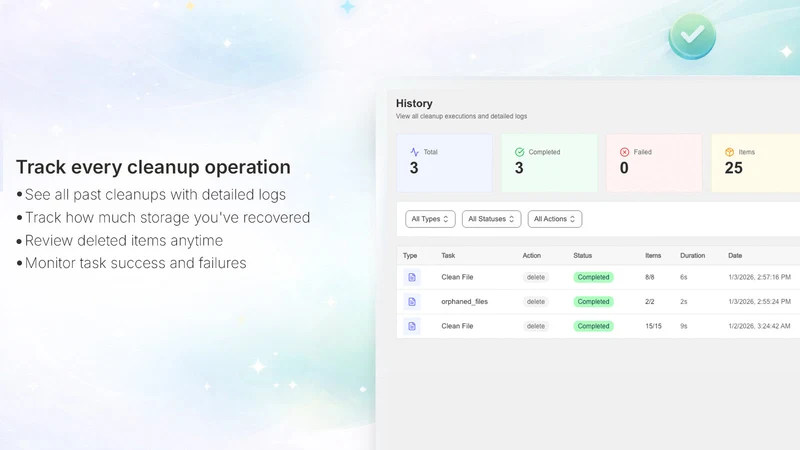
Task: Open the All Statuses dropdown
Action: (x=491, y=219)
